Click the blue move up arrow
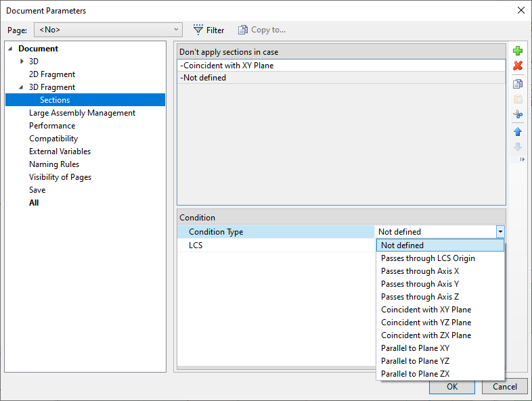Screen dimensions: 532x401 coord(518,132)
